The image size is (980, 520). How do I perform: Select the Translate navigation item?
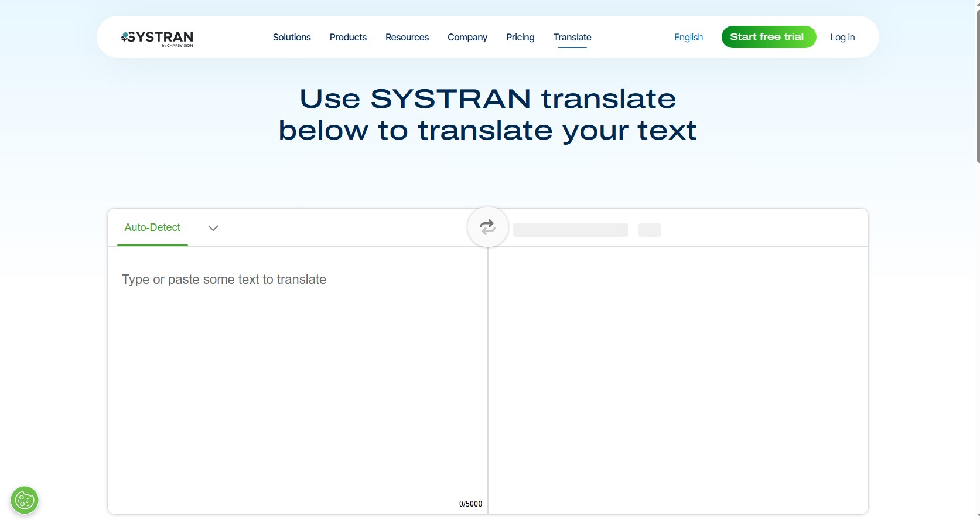click(572, 38)
